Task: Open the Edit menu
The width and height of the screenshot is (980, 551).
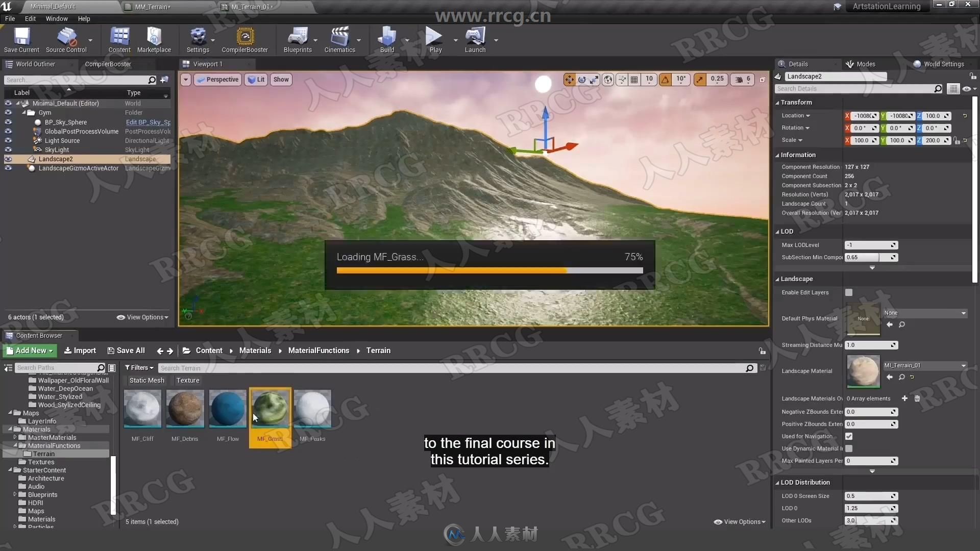Action: pos(30,19)
